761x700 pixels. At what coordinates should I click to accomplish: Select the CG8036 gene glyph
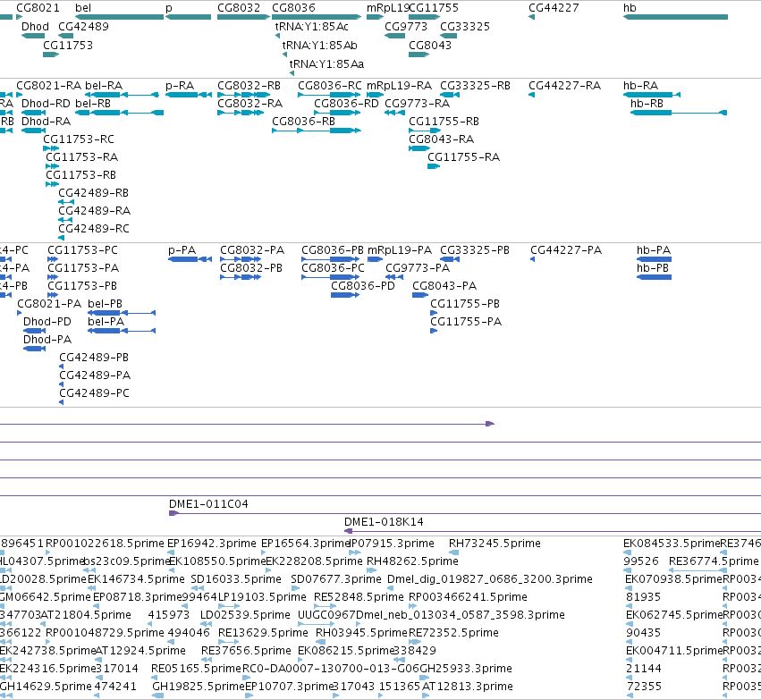coord(317,17)
